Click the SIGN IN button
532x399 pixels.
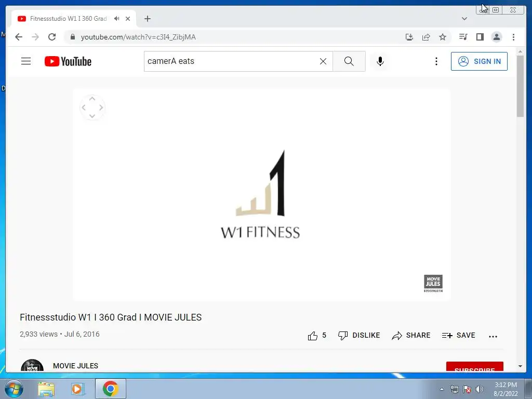479,61
